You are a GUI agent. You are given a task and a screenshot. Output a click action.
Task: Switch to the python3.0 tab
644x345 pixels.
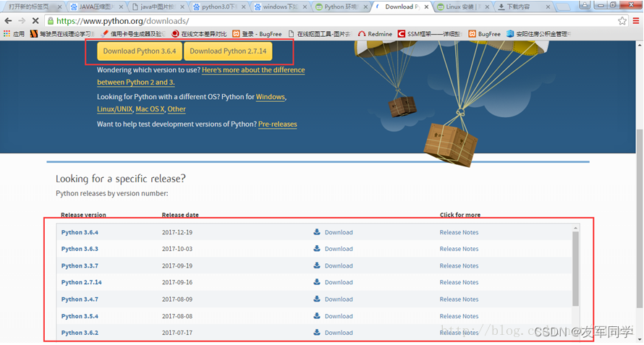click(219, 7)
